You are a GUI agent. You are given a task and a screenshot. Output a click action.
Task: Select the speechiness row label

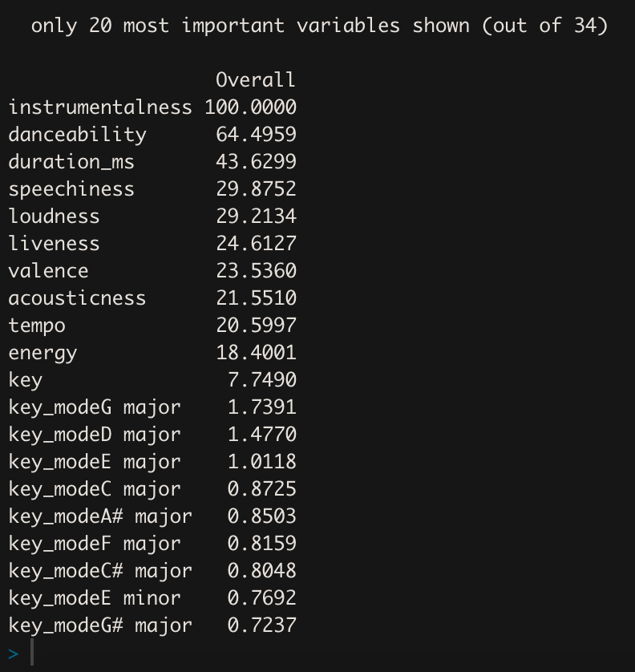click(71, 189)
